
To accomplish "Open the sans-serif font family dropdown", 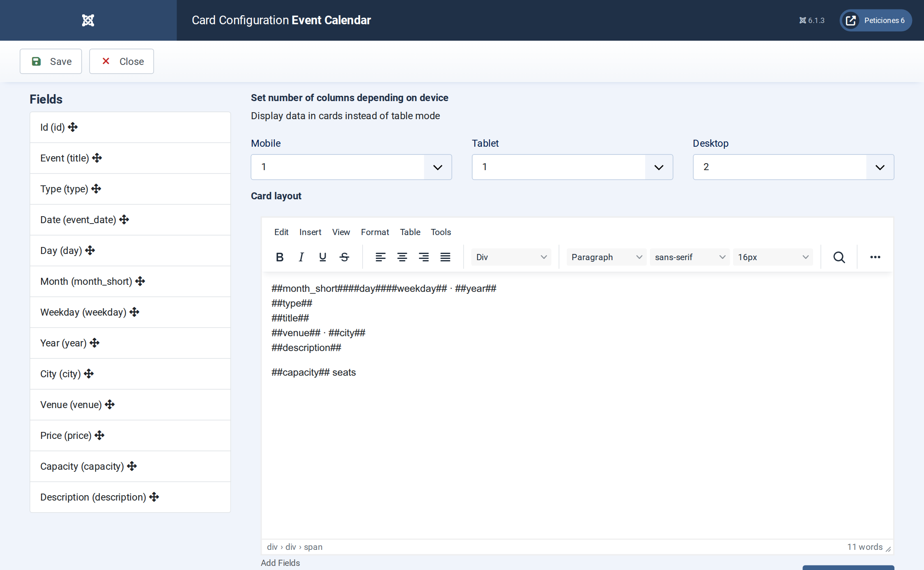I will tap(690, 257).
